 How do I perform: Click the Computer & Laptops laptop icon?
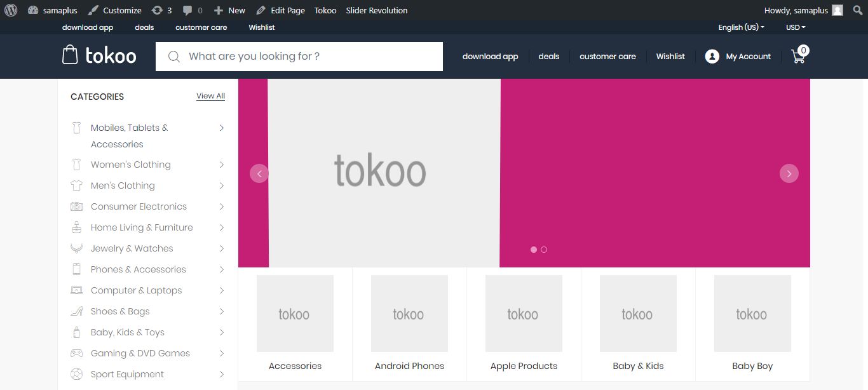coord(77,290)
